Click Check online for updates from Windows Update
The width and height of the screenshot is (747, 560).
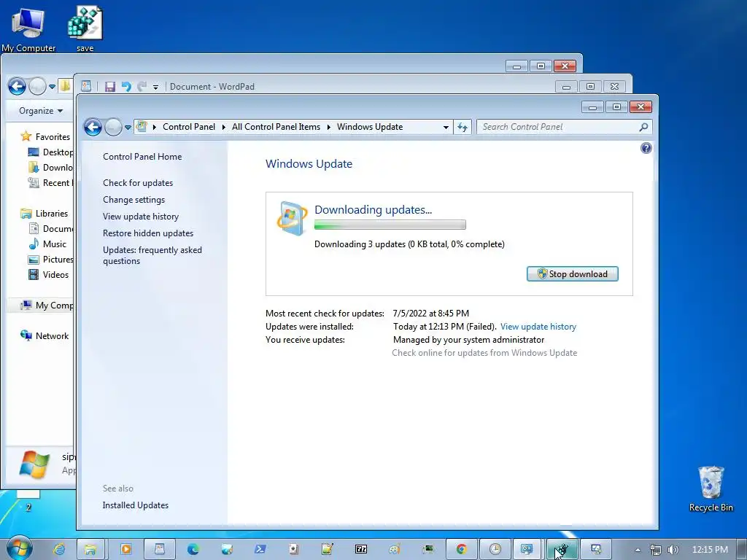coord(484,353)
